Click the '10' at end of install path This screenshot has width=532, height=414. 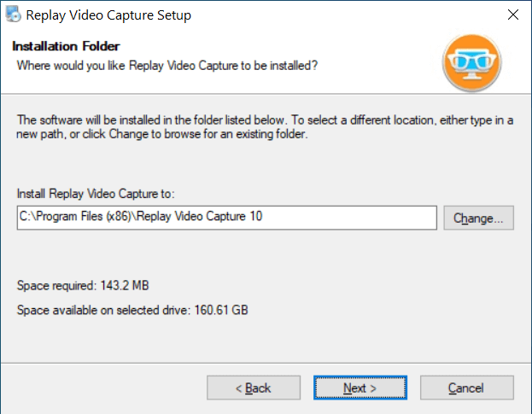point(256,216)
